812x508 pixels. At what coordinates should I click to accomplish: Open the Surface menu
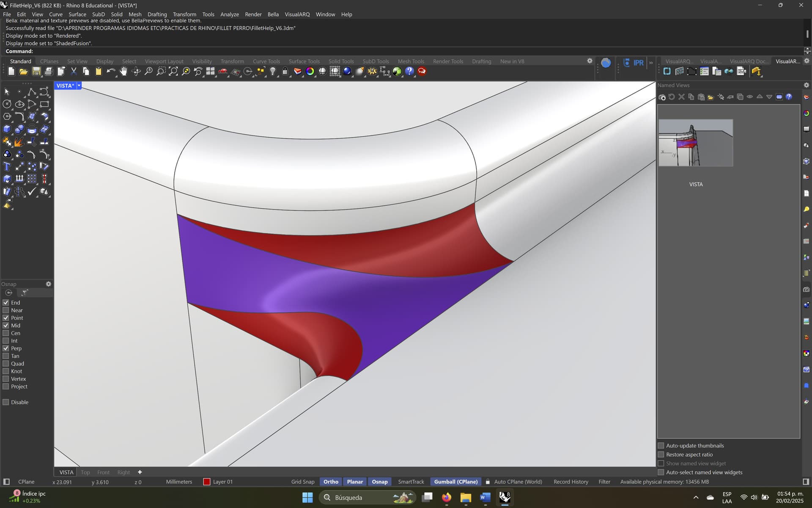[x=77, y=14]
